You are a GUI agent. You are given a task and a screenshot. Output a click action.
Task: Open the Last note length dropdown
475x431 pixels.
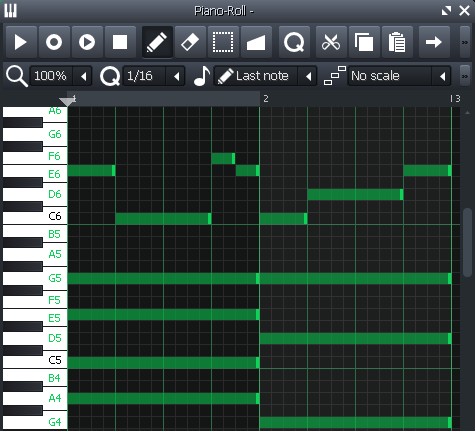click(x=265, y=76)
